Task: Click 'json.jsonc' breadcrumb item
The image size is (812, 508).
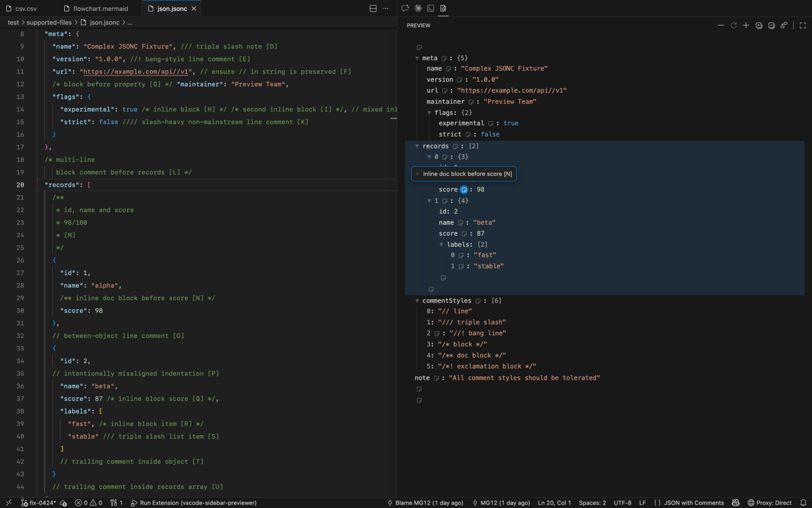Action: pos(104,22)
